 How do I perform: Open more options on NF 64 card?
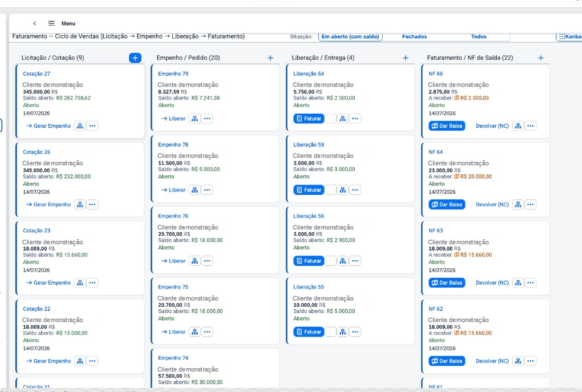pos(530,204)
